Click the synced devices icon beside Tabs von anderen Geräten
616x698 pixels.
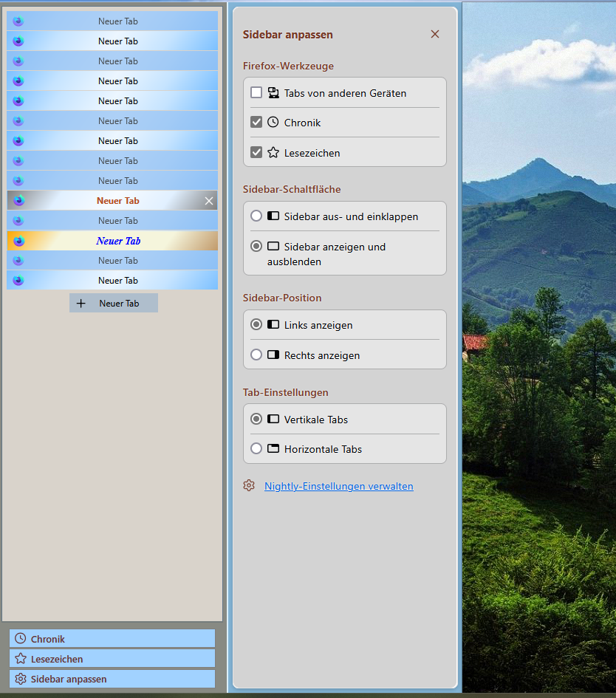[273, 92]
